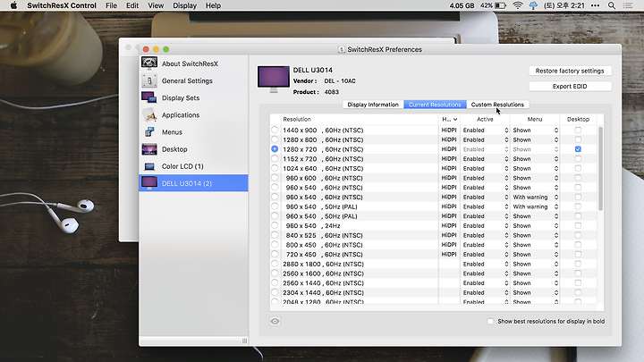
Task: Open the With warning dropdown for 960 x 540 60Hz
Action: tap(535, 197)
